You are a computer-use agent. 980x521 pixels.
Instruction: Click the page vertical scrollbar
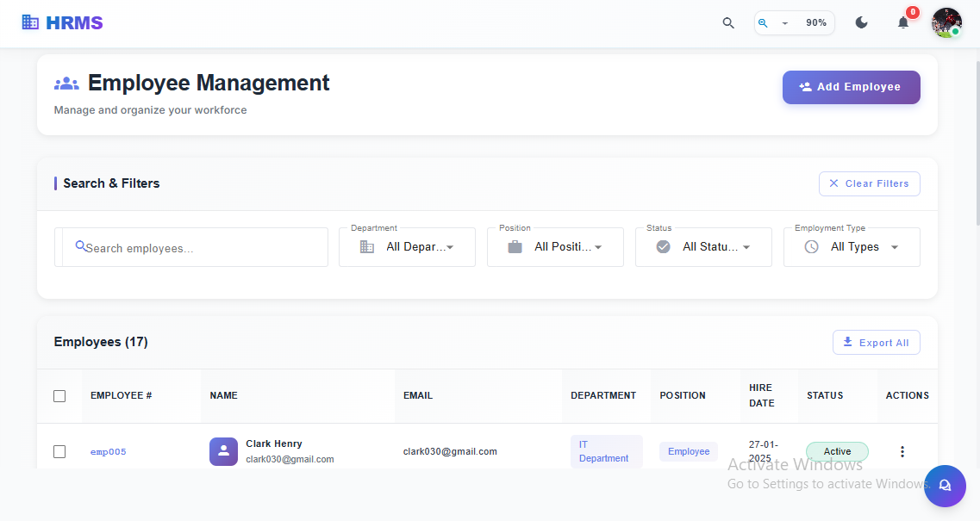tap(977, 143)
